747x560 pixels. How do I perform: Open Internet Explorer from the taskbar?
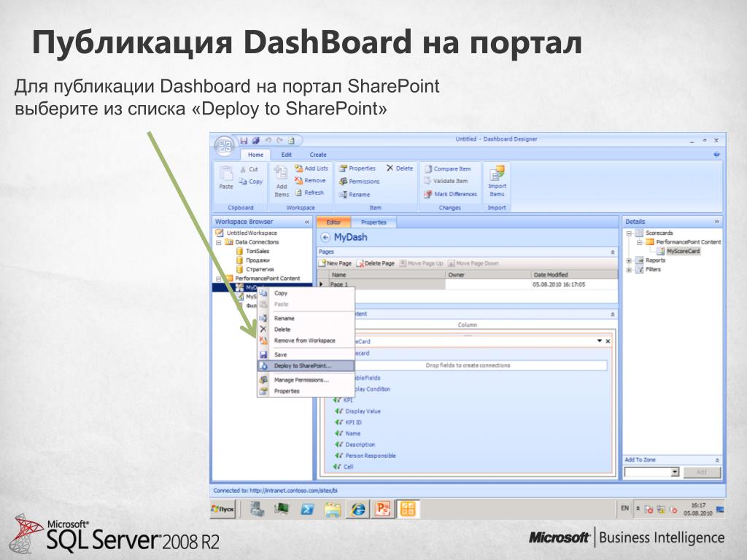pos(357,510)
